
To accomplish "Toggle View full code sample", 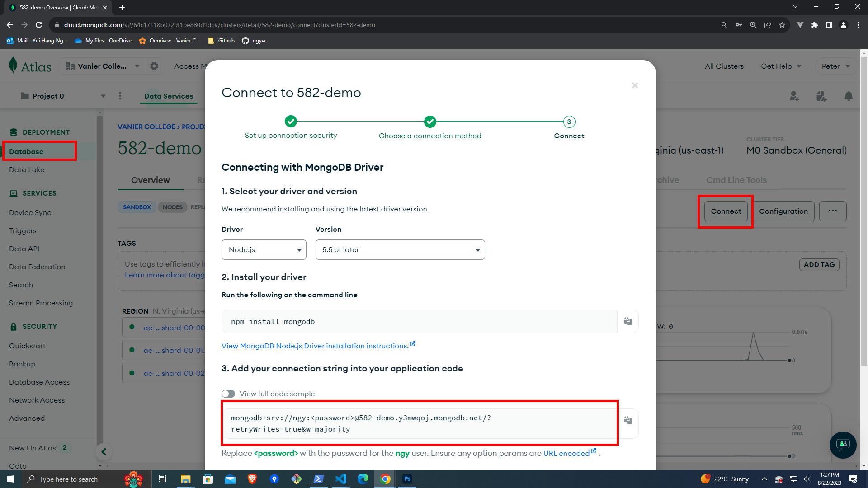I will [x=228, y=394].
